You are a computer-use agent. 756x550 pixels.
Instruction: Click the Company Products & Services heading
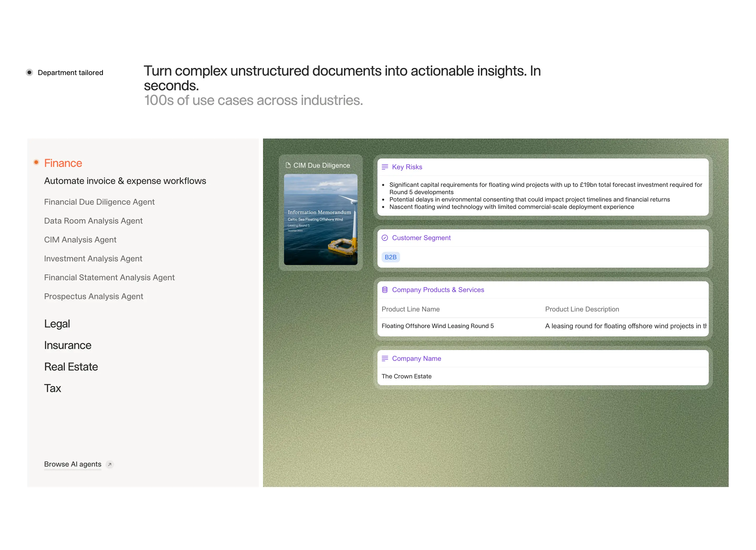coord(438,290)
